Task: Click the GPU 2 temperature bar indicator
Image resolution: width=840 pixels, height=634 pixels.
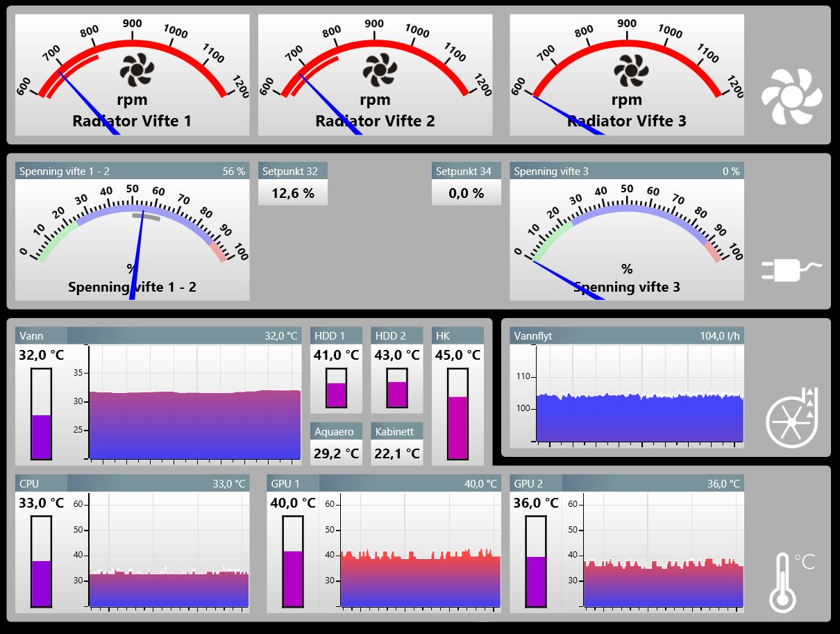Action: 536,561
